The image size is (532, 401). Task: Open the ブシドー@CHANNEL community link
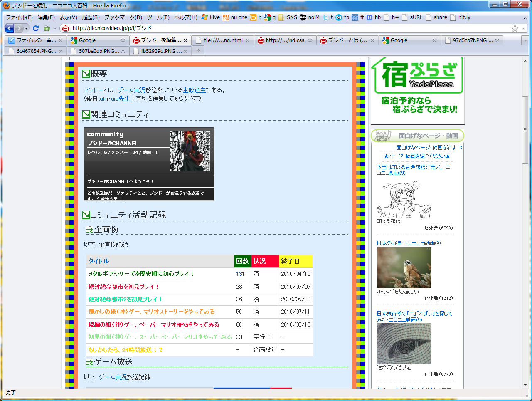[x=113, y=143]
